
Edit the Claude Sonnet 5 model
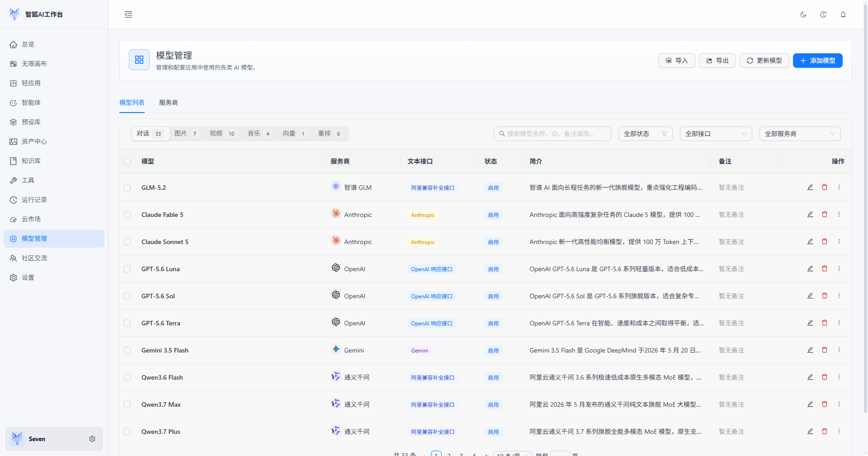coord(810,241)
